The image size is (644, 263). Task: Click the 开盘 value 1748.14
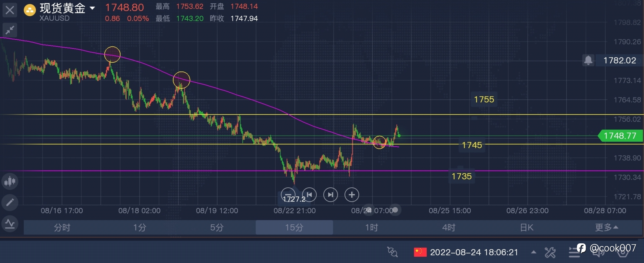click(x=244, y=6)
